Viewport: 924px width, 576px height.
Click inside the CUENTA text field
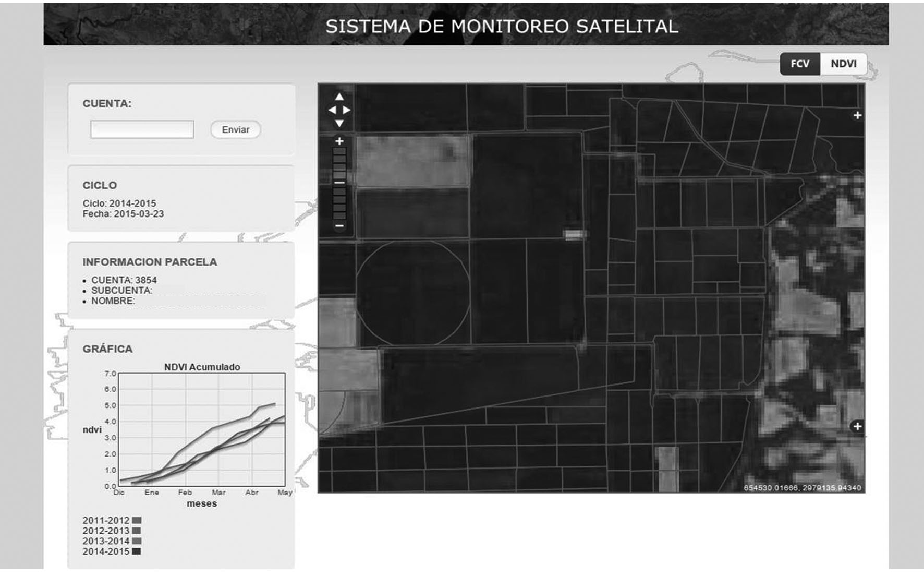coord(141,129)
